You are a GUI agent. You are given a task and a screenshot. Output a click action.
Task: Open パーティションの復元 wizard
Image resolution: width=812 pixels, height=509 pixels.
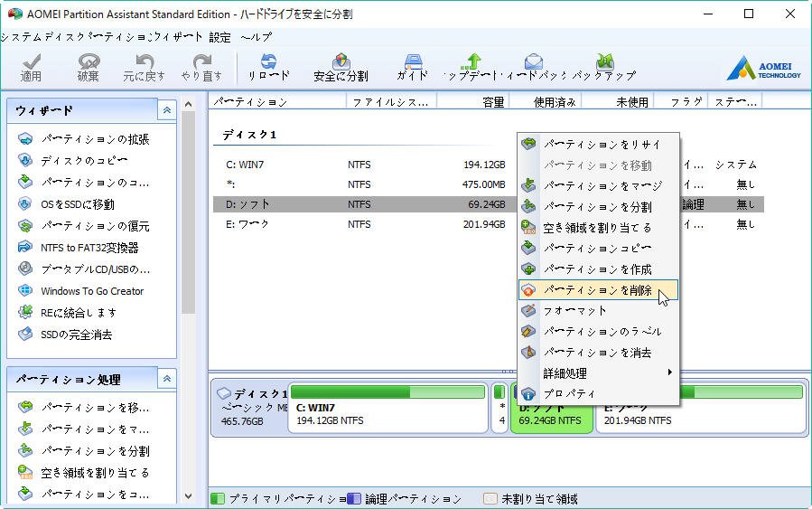tap(83, 226)
